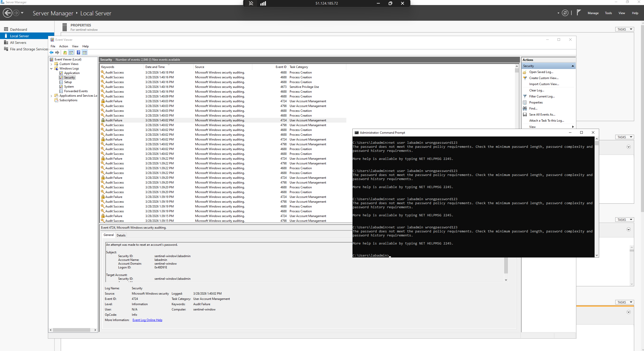Image resolution: width=644 pixels, height=351 pixels.
Task: Click the Up One Level folder icon
Action: (65, 52)
